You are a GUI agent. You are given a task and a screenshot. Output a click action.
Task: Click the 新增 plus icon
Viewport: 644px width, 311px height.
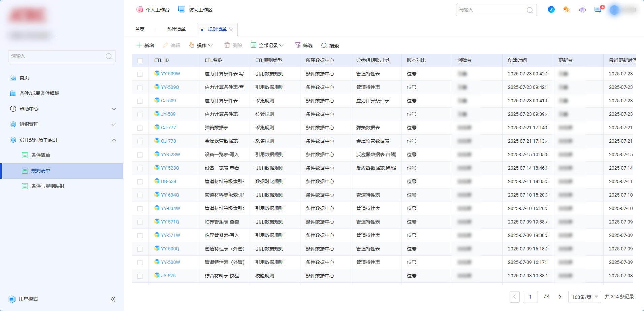[139, 45]
